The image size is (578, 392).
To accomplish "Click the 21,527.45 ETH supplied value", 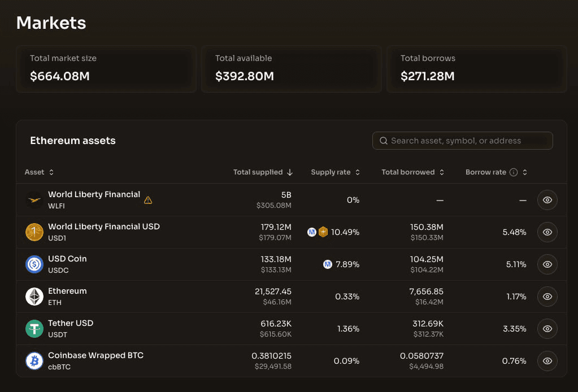I will pos(273,291).
